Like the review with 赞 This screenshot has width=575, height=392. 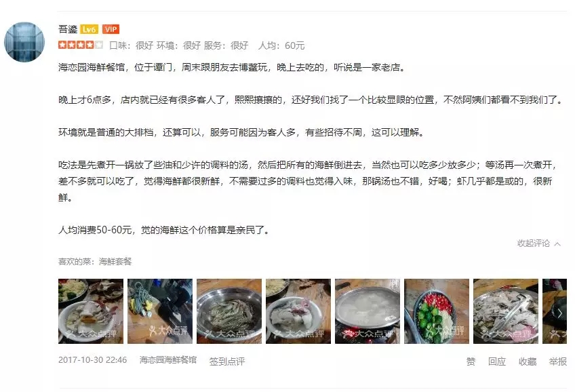coord(471,361)
